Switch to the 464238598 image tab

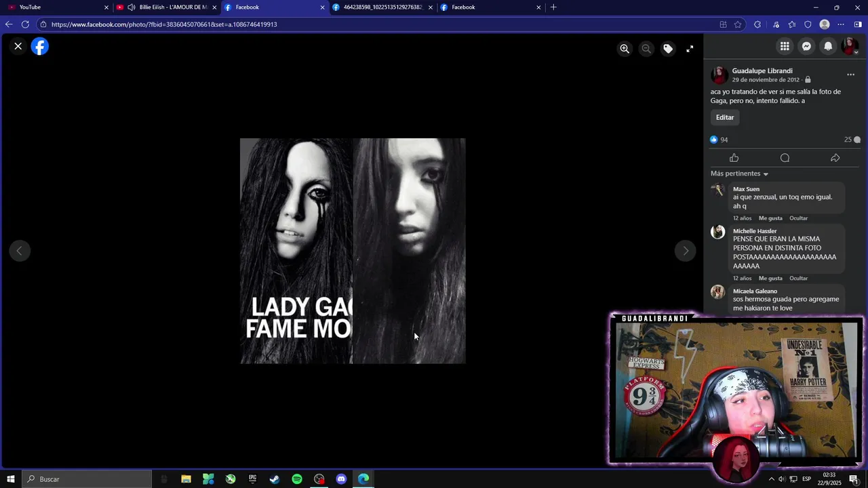coord(382,7)
